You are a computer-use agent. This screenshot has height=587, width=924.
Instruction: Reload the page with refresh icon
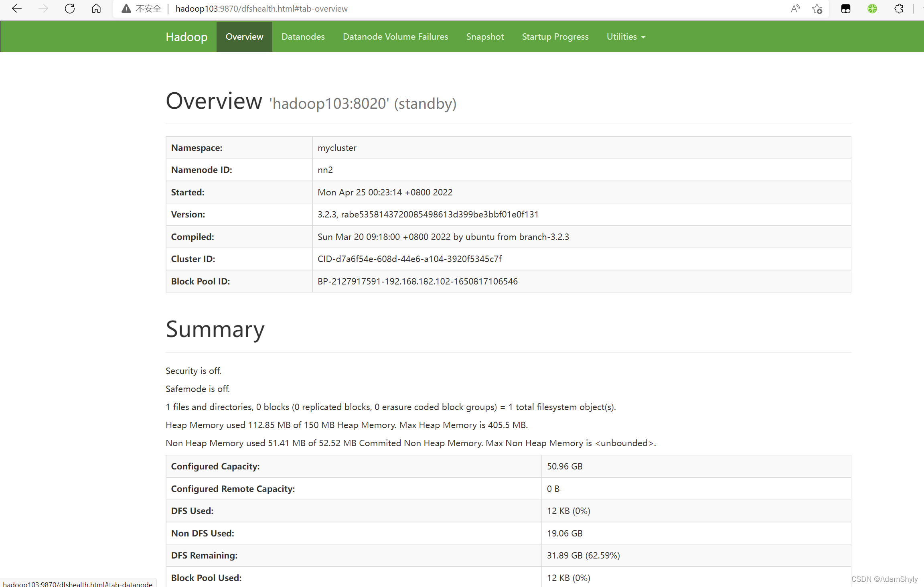70,8
